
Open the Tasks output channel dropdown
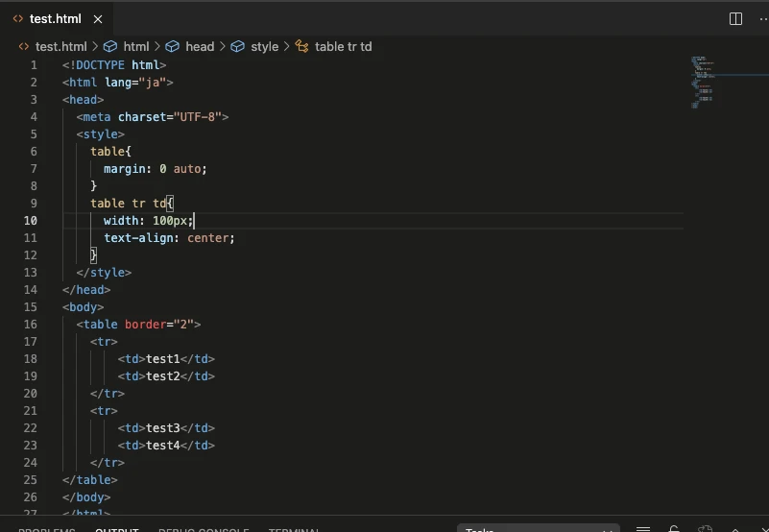pyautogui.click(x=539, y=528)
